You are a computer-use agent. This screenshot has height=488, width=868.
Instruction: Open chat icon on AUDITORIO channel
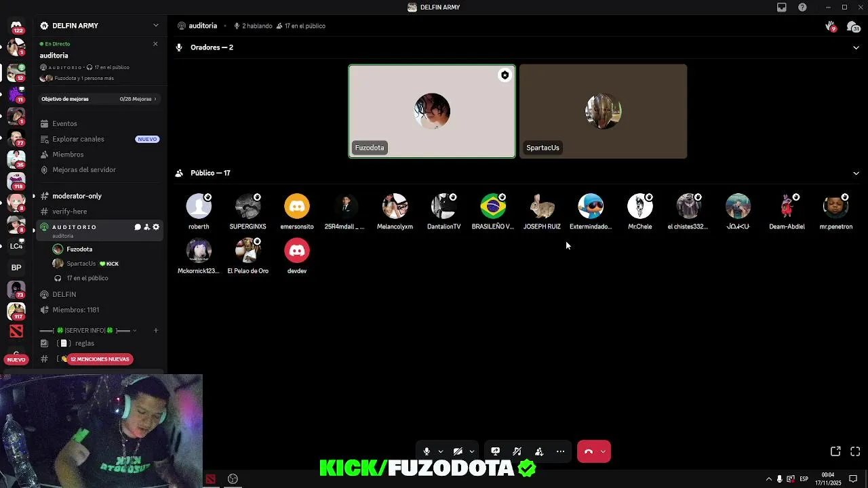tap(138, 227)
